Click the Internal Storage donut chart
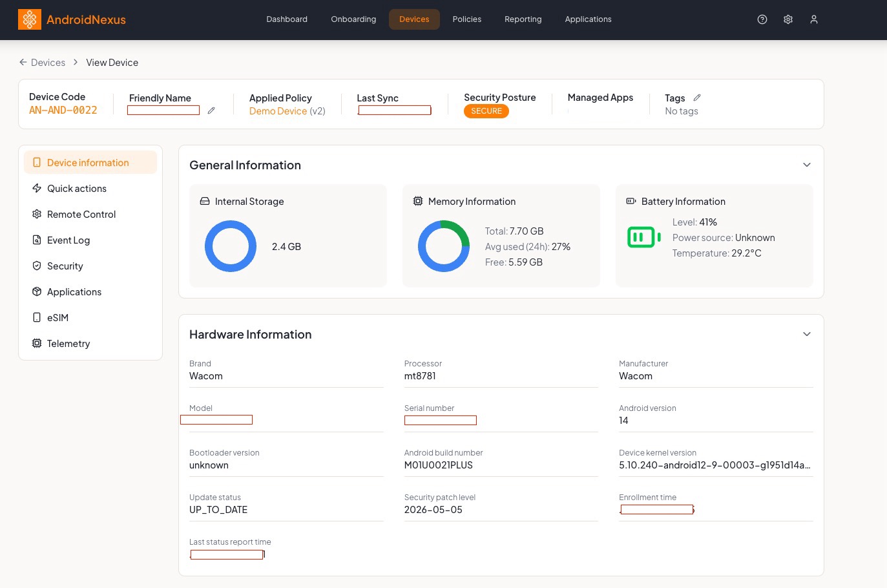This screenshot has height=588, width=887. click(x=231, y=246)
